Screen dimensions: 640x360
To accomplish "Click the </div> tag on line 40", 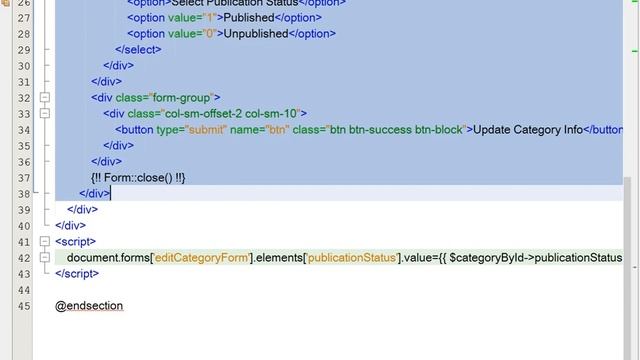I will [x=71, y=225].
